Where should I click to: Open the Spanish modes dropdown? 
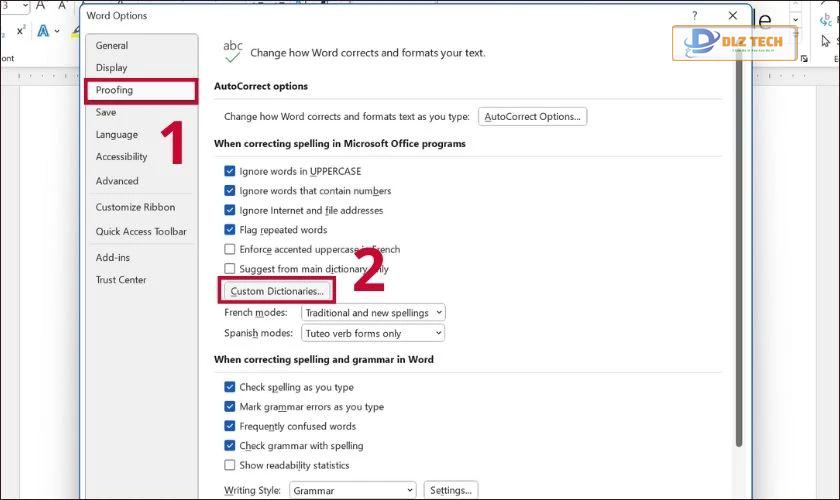tap(373, 333)
